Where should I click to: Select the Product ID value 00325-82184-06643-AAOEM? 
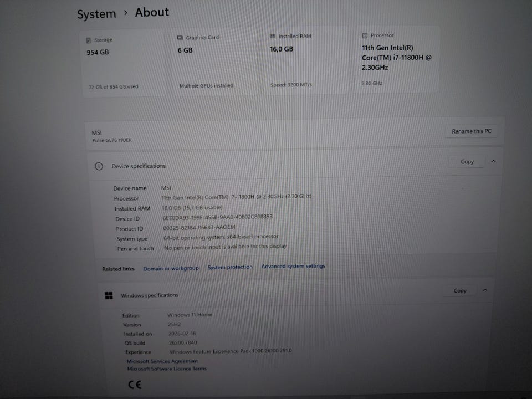pos(199,228)
